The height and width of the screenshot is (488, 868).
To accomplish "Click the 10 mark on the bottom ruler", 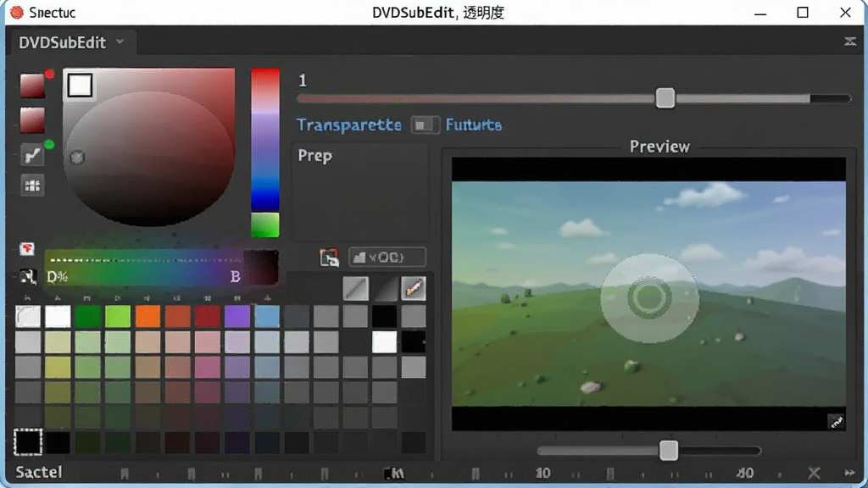I will [x=542, y=473].
